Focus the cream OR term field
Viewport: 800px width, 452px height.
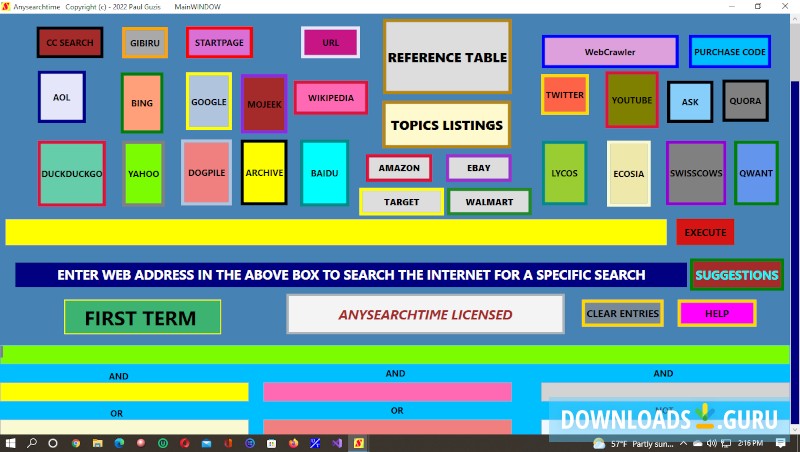click(x=124, y=427)
